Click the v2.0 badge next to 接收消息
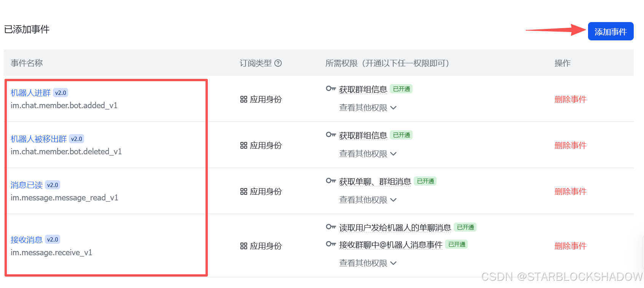The width and height of the screenshot is (644, 288). pos(52,239)
